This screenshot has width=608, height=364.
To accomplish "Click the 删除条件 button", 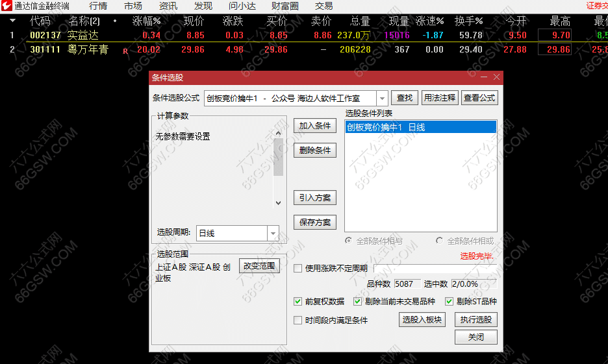I will click(315, 151).
